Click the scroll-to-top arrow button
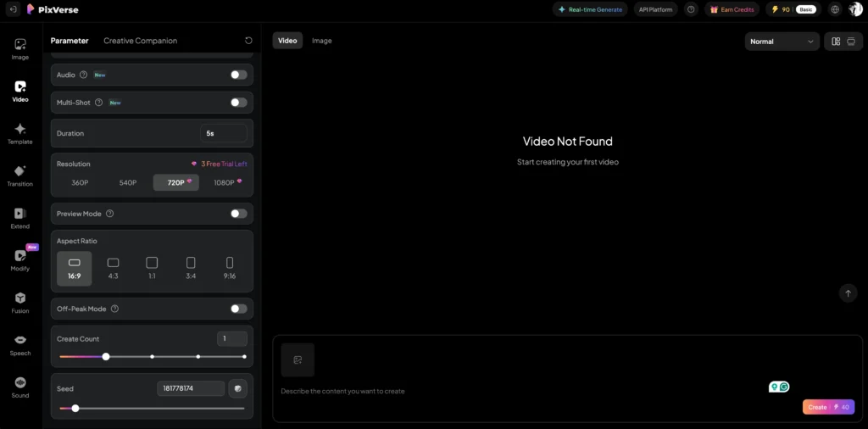868x429 pixels. [848, 292]
